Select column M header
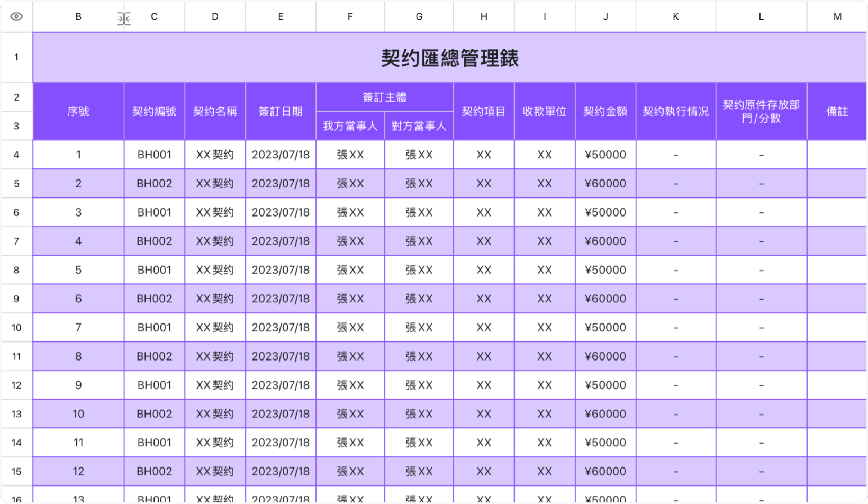The image size is (868, 504). (x=837, y=16)
